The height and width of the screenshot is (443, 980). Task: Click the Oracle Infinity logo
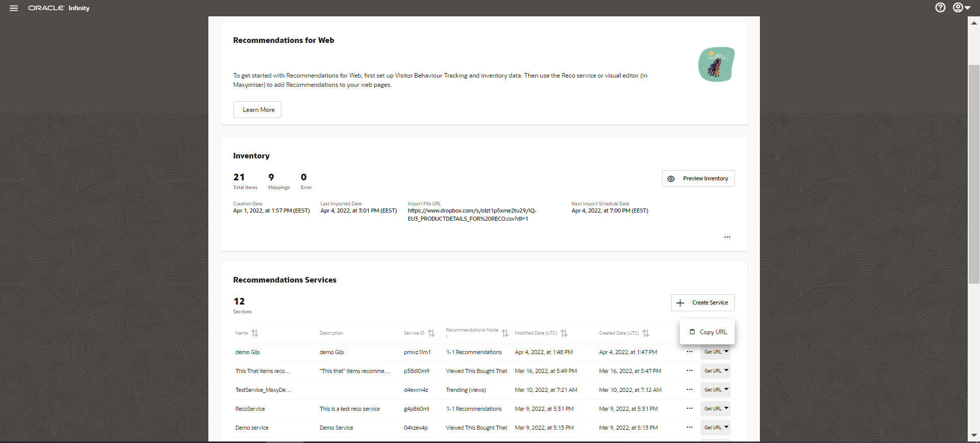click(59, 8)
